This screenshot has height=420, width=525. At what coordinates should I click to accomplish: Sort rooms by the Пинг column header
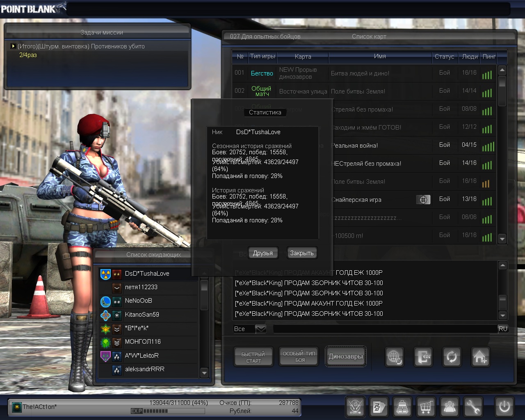[x=489, y=57]
